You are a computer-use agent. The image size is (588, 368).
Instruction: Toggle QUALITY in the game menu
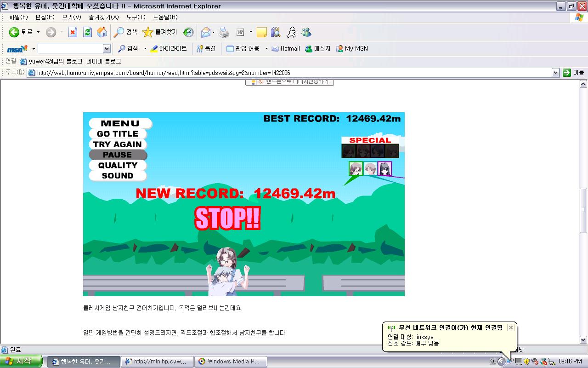pyautogui.click(x=118, y=165)
